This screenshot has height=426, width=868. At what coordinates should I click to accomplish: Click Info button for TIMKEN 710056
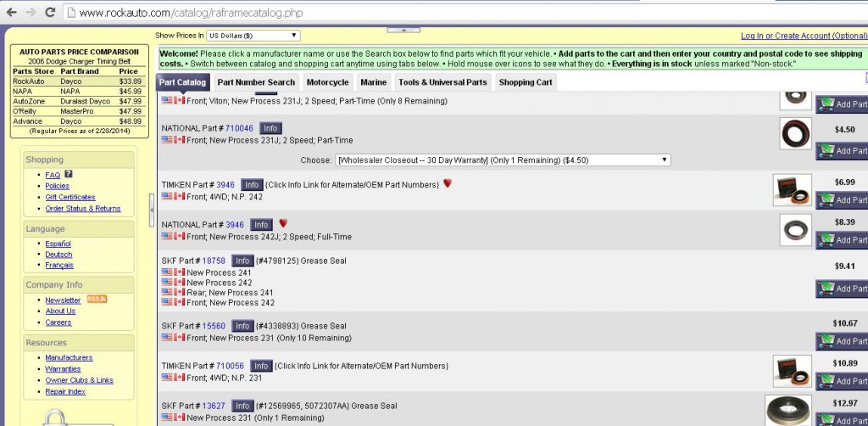coord(261,366)
